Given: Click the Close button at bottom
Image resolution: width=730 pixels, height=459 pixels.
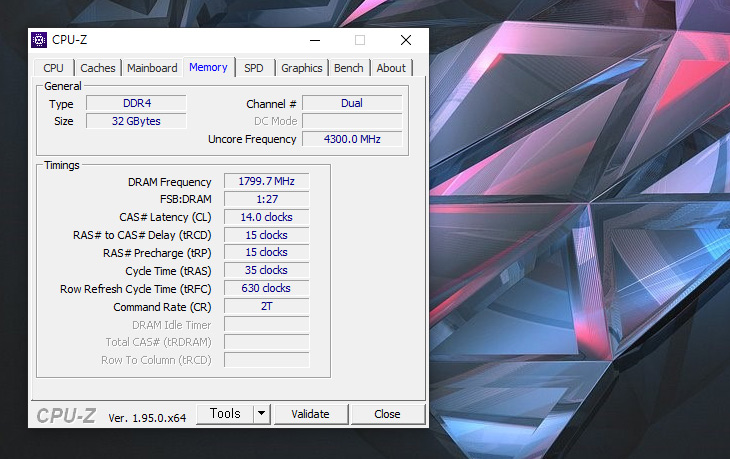Looking at the screenshot, I should [387, 414].
